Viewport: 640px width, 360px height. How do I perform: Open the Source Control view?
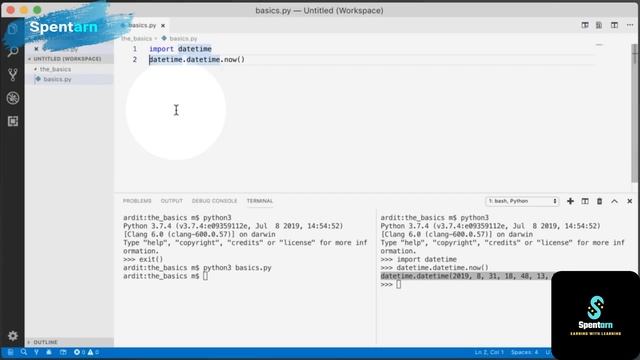tap(13, 75)
